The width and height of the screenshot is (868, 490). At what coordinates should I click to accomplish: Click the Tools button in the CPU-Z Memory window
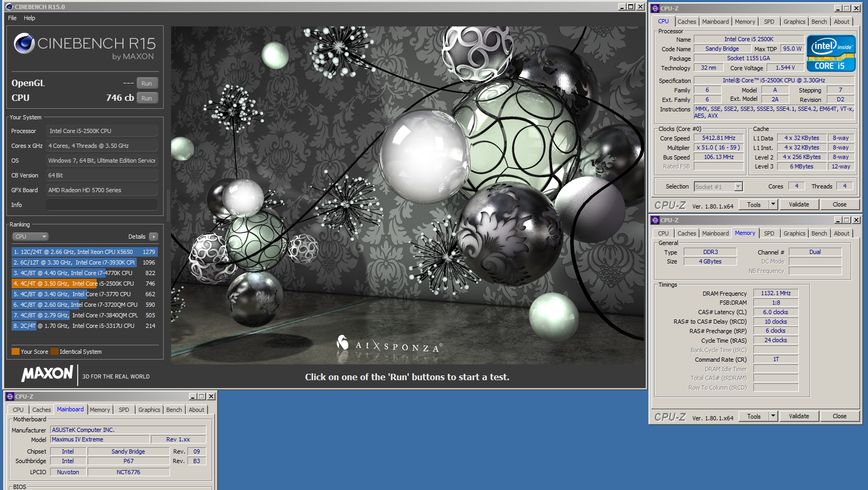click(754, 416)
